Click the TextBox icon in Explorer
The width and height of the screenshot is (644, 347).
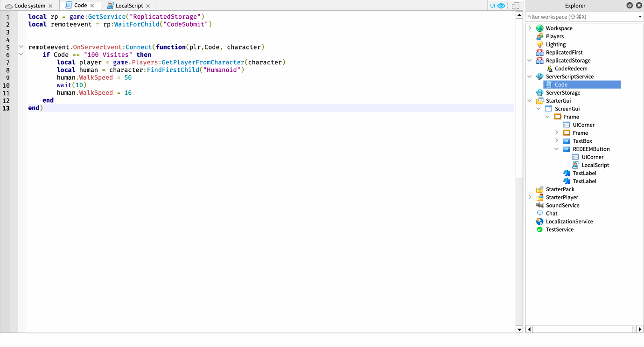point(567,141)
